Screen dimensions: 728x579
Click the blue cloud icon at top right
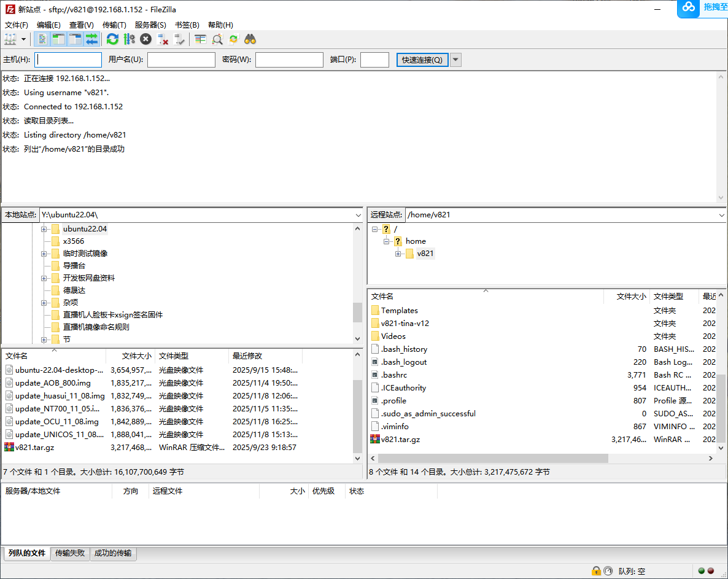(x=689, y=7)
